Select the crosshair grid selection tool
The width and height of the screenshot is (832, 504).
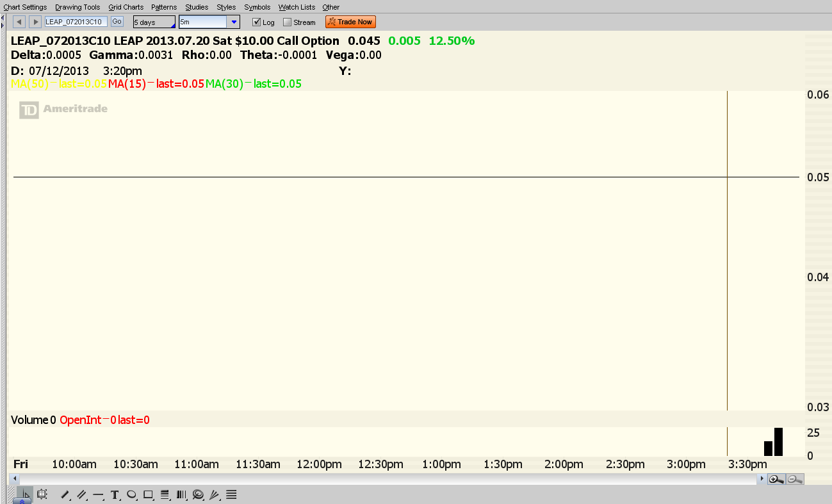pyautogui.click(x=42, y=494)
